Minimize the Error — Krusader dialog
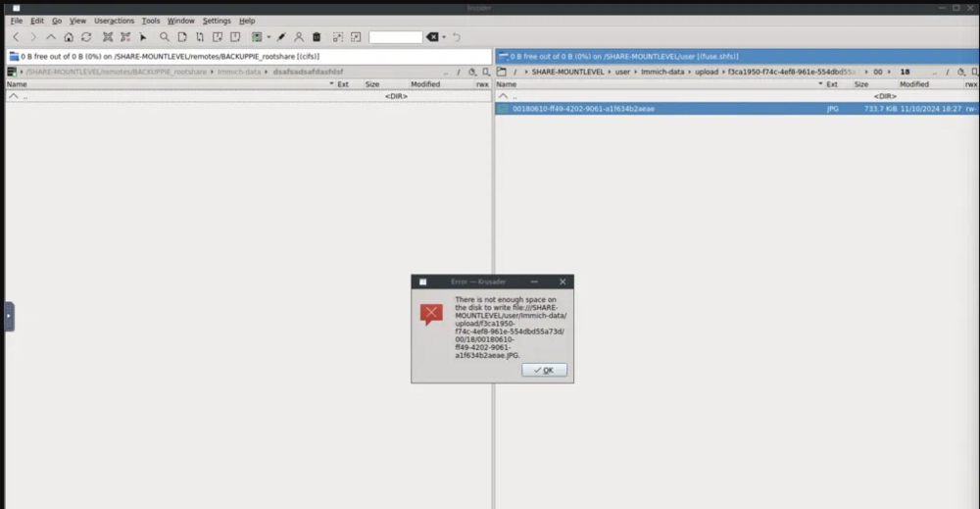Image resolution: width=980 pixels, height=509 pixels. click(x=534, y=282)
